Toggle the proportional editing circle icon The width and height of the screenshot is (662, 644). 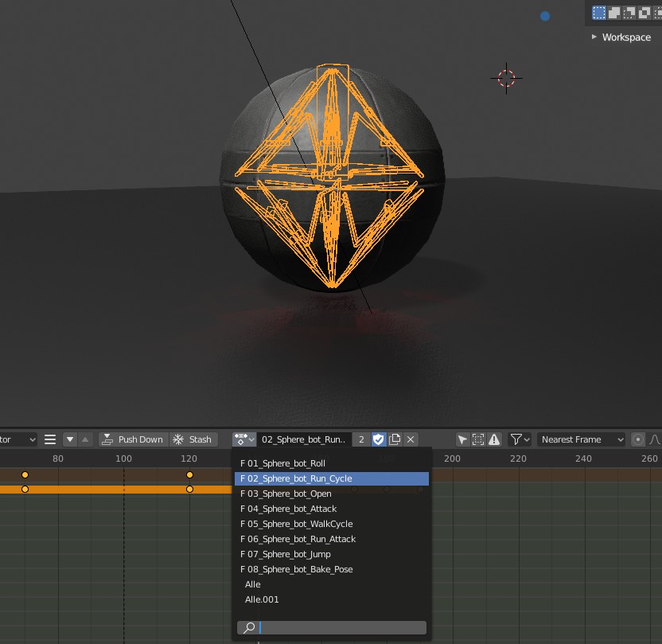[638, 439]
